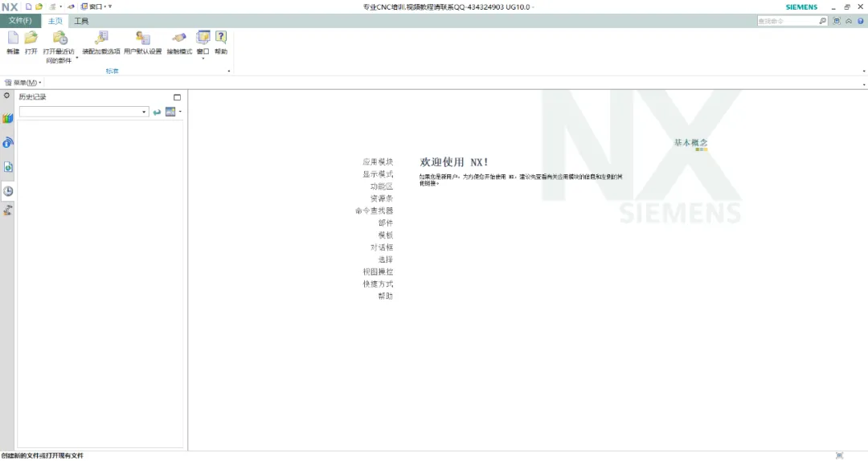Open 对话框 welcome topic

(382, 247)
